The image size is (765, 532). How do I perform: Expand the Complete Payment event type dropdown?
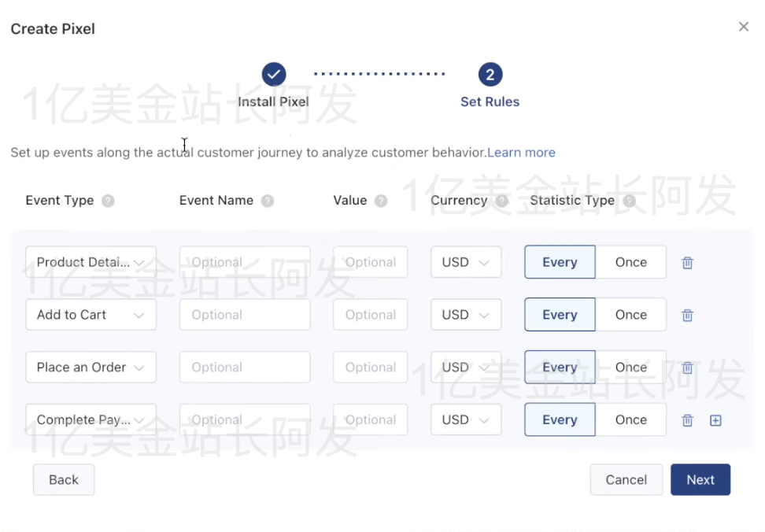[x=91, y=419]
